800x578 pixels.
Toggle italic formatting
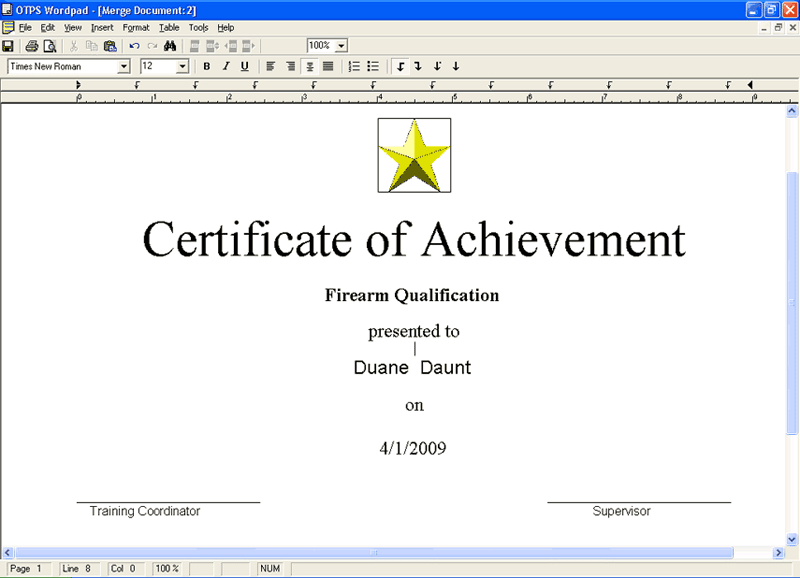point(225,66)
